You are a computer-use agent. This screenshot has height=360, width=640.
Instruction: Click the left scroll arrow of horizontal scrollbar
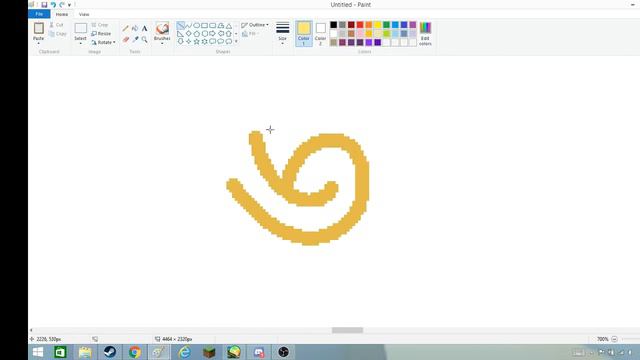(x=31, y=330)
